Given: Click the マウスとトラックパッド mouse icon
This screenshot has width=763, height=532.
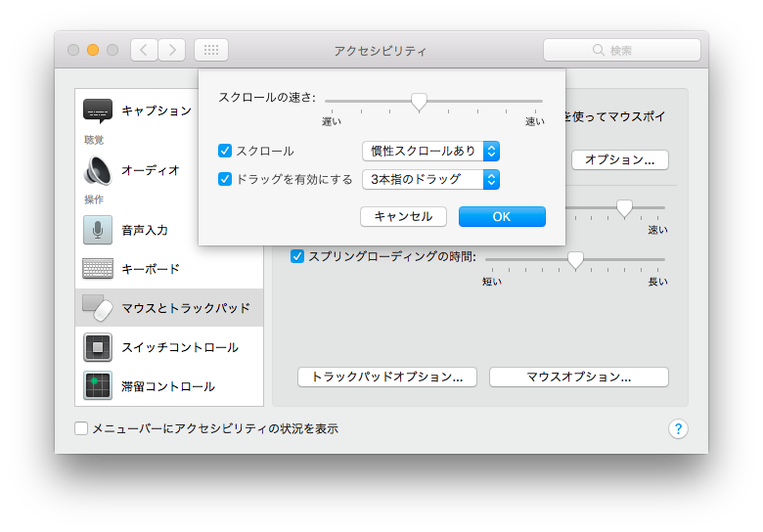Looking at the screenshot, I should [97, 307].
